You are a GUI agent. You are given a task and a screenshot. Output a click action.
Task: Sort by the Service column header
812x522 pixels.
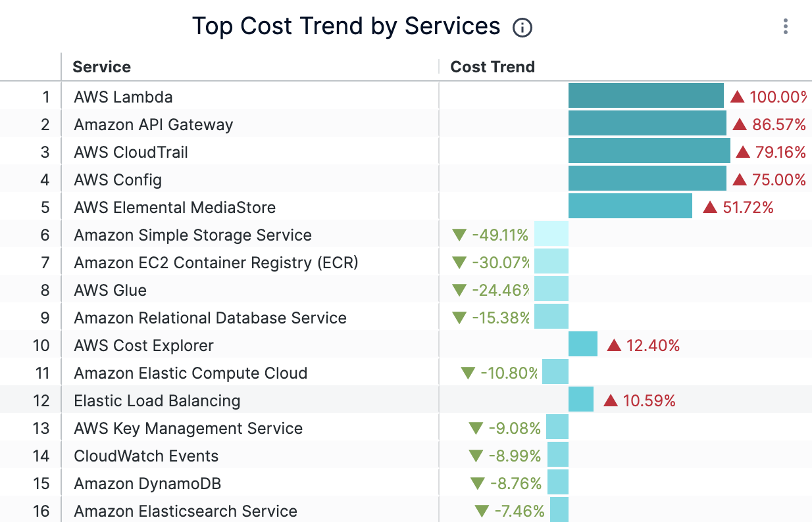pyautogui.click(x=102, y=67)
